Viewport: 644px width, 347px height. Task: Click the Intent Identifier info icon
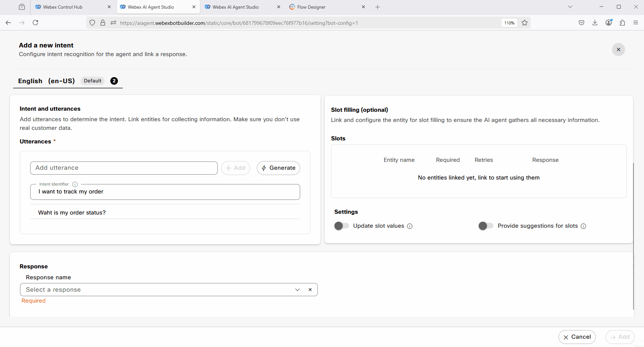tap(75, 184)
